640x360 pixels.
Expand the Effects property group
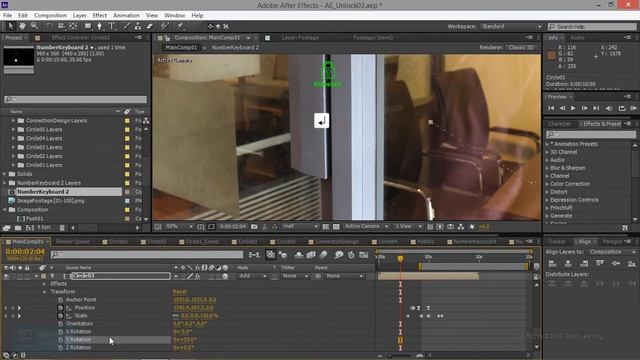pos(44,284)
